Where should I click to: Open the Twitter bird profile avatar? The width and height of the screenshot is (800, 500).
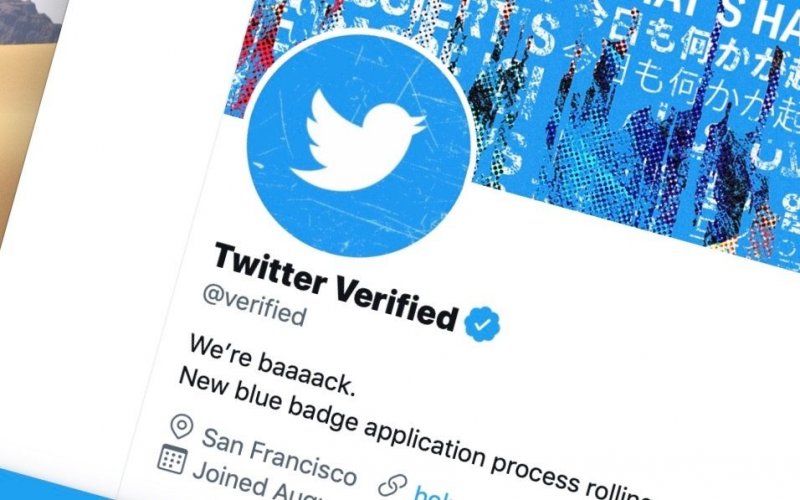pos(358,144)
